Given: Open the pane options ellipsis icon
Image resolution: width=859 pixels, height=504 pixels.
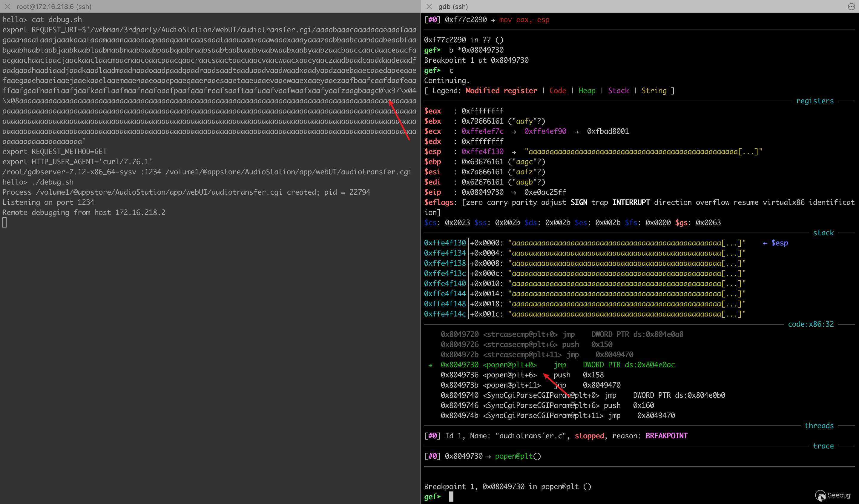Looking at the screenshot, I should pyautogui.click(x=851, y=7).
